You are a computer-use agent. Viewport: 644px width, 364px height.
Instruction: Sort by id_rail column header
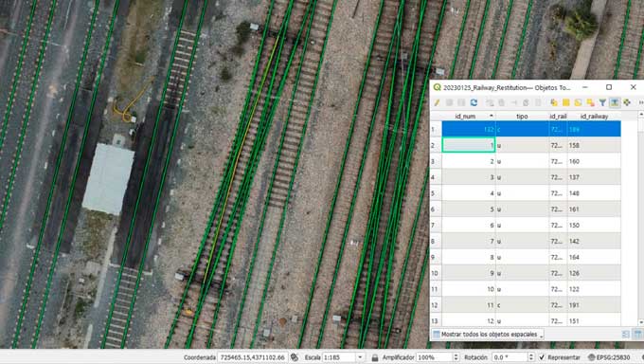(558, 117)
